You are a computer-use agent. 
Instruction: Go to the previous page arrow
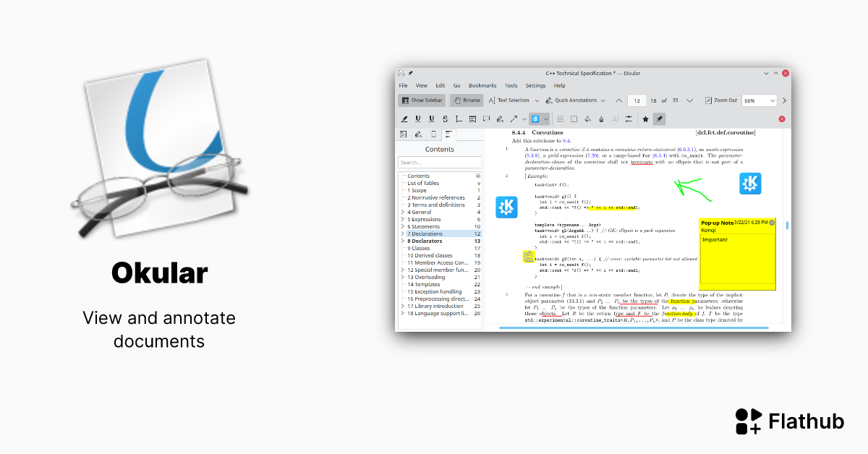pos(618,100)
